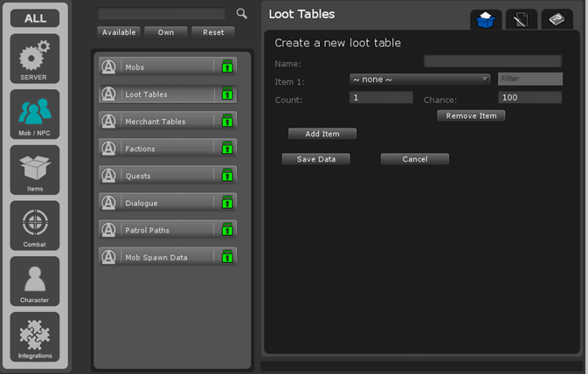This screenshot has height=374, width=588.
Task: Open the Items box icon category
Action: coord(35,170)
